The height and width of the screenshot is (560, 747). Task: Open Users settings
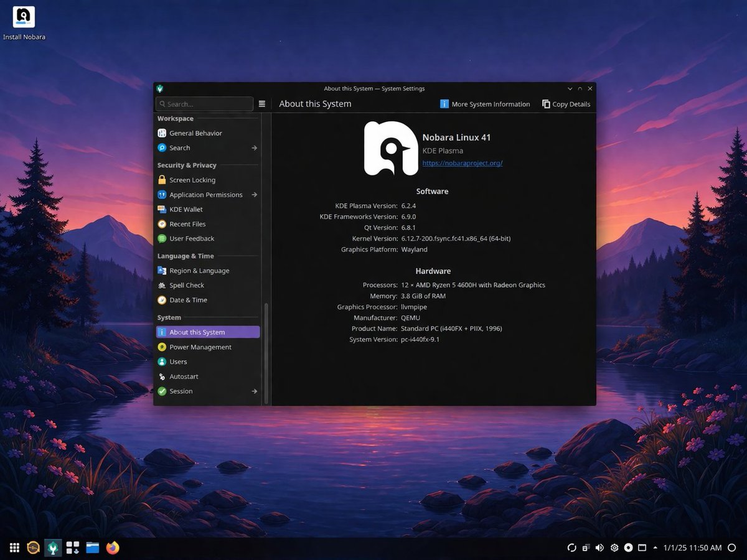pyautogui.click(x=208, y=362)
